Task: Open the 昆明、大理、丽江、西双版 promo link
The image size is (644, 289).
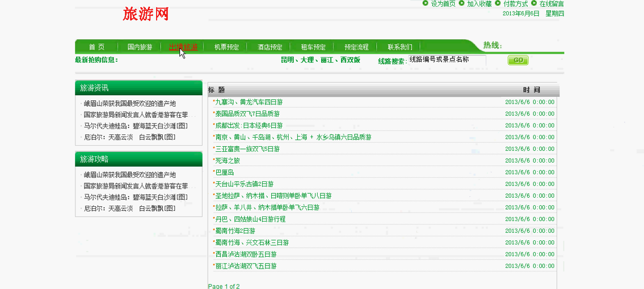Action: 321,60
